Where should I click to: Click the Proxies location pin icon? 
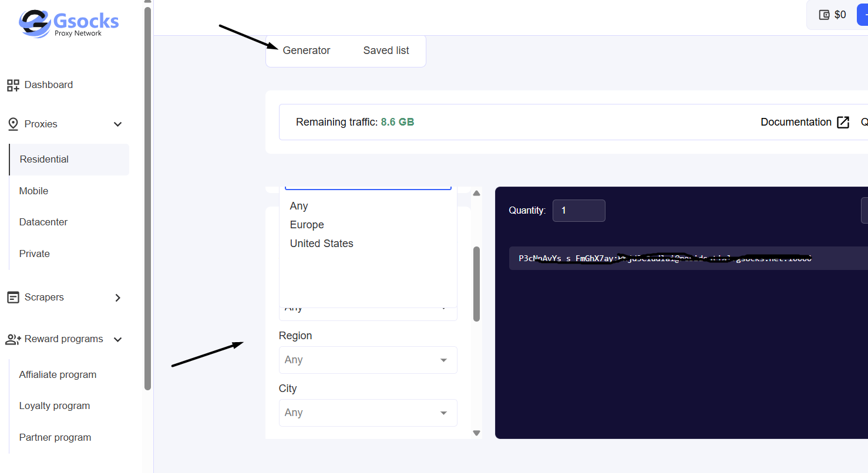coord(13,124)
